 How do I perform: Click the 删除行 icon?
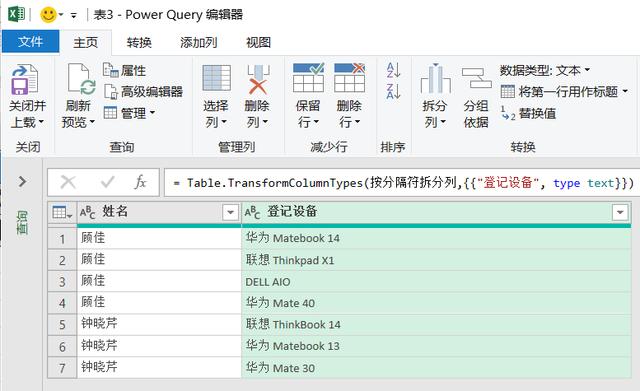[349, 78]
